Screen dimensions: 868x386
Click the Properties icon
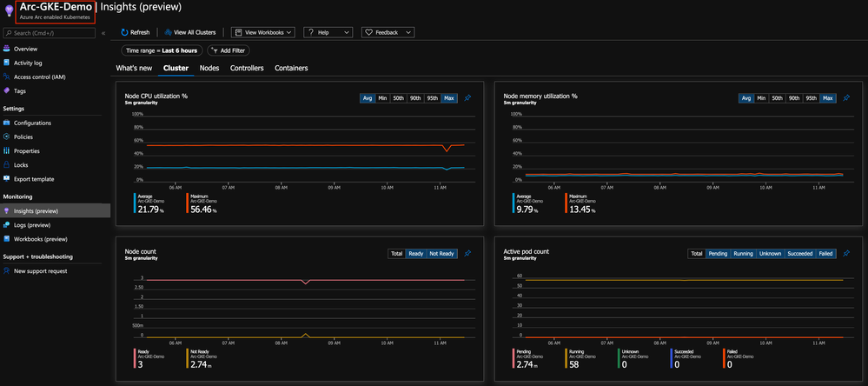pos(7,150)
